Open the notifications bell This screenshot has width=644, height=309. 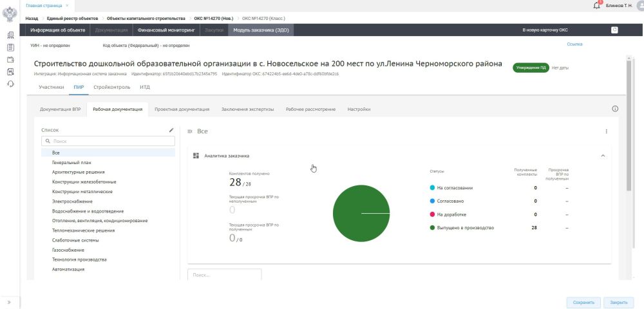596,6
